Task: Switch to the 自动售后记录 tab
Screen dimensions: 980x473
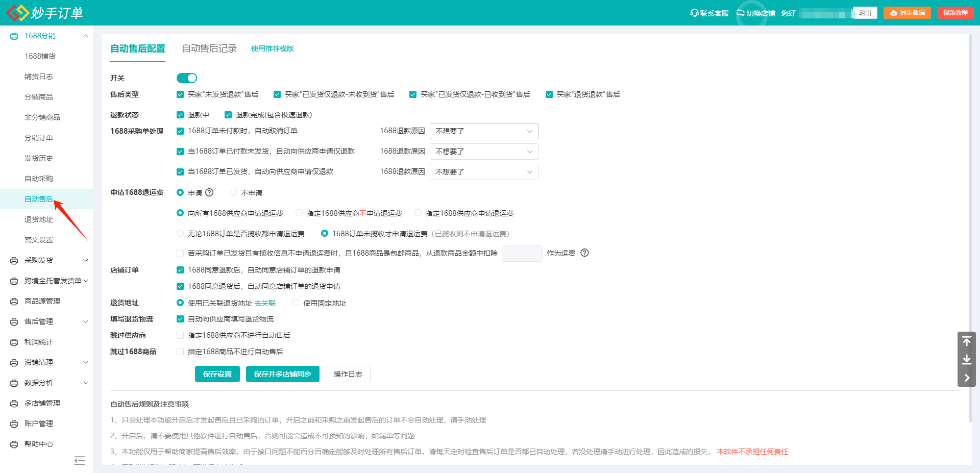Action: click(209, 48)
